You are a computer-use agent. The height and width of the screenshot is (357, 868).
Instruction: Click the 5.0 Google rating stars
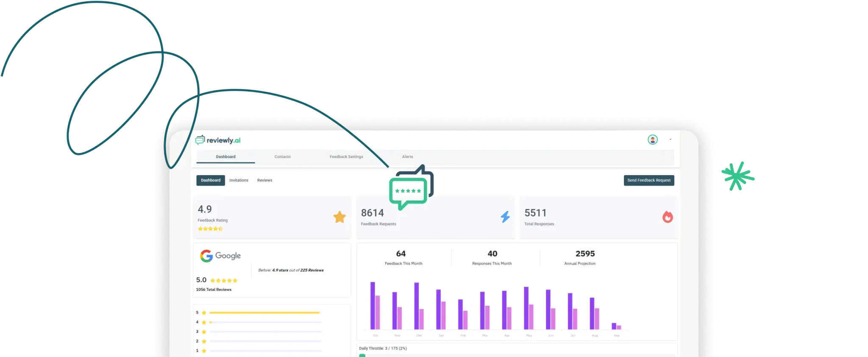point(224,281)
